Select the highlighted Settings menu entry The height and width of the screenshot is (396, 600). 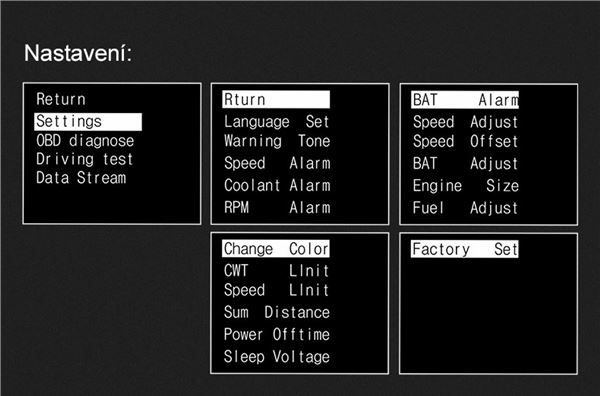click(x=88, y=122)
